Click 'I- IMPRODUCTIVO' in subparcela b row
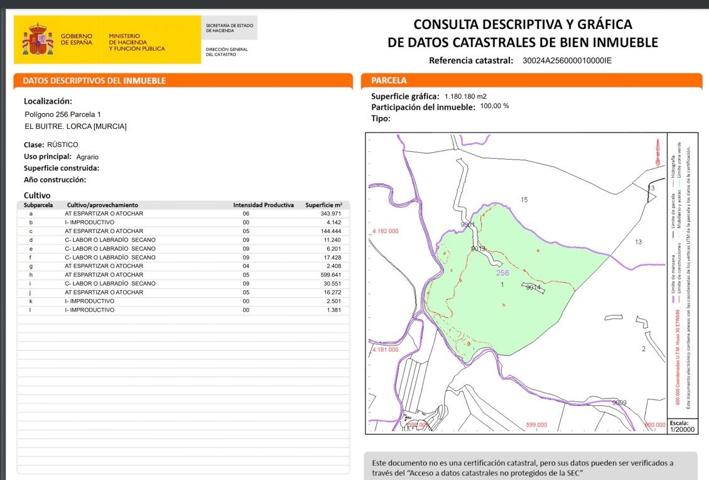The height and width of the screenshot is (480, 709). coord(90,222)
